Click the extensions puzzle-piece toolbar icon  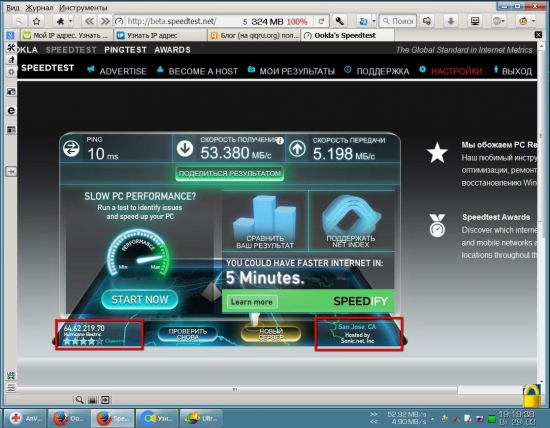click(60, 21)
